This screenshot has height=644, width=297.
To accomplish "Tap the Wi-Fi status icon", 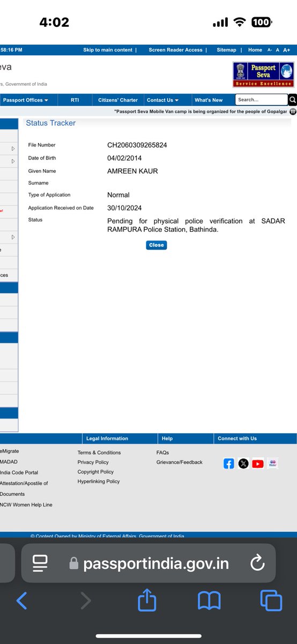I will pos(240,22).
